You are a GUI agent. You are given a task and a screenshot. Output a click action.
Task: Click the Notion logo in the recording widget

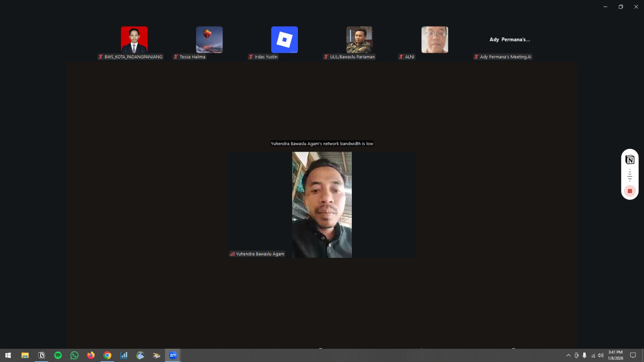click(630, 160)
